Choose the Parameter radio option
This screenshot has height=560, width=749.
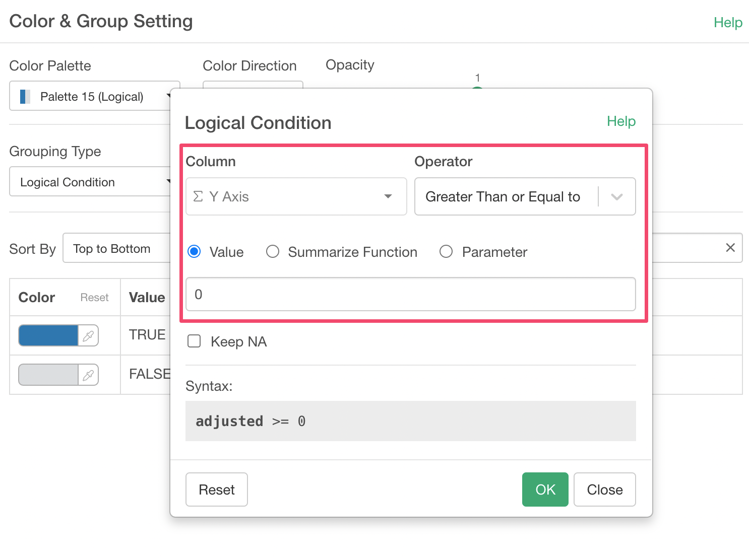pos(446,252)
